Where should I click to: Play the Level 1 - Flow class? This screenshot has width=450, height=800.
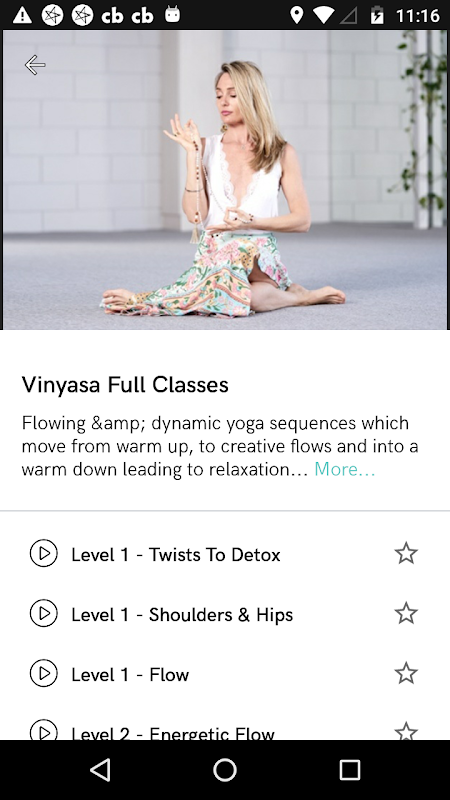tap(43, 673)
